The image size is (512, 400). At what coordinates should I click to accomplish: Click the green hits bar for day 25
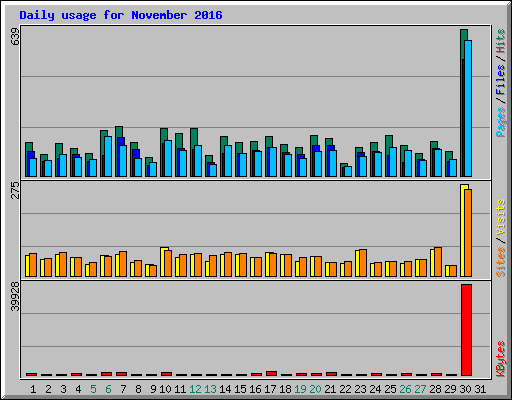pos(389,141)
